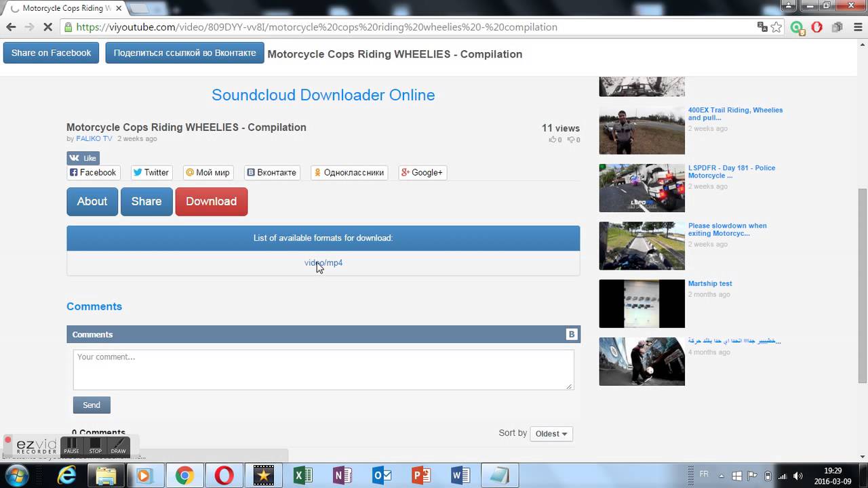Go back with browser back arrow

11,27
